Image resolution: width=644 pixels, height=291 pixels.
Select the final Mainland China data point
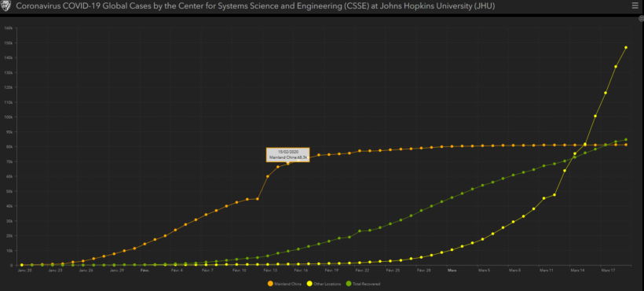(626, 145)
